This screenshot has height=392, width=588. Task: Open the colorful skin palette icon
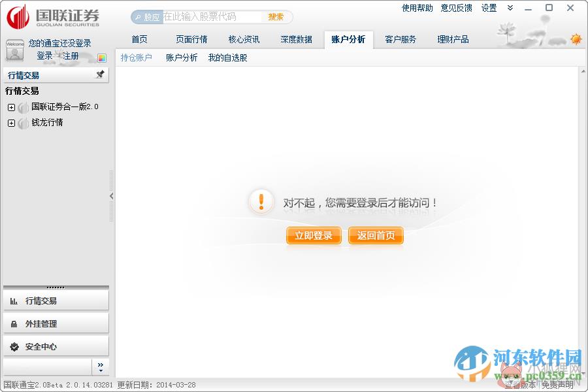point(102,57)
